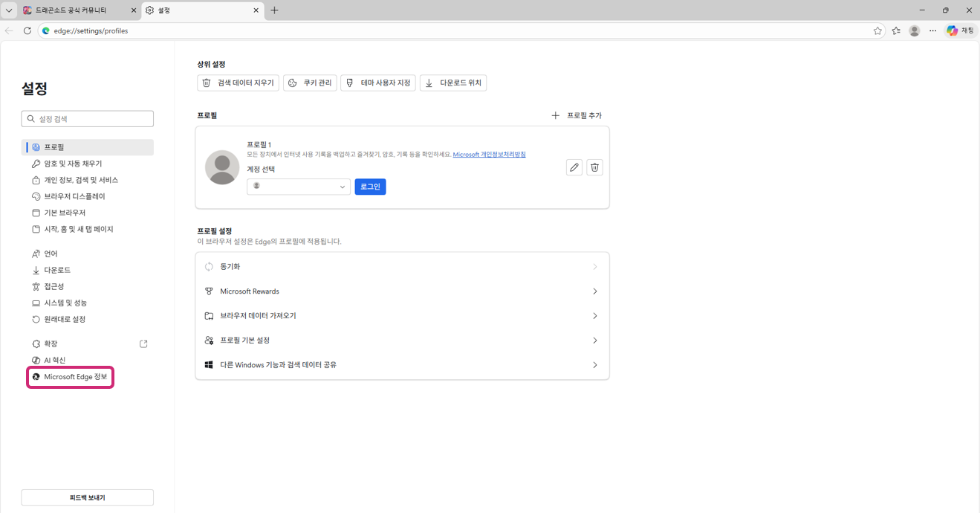Click the browser refresh icon
The width and height of the screenshot is (980, 513).
tap(27, 30)
